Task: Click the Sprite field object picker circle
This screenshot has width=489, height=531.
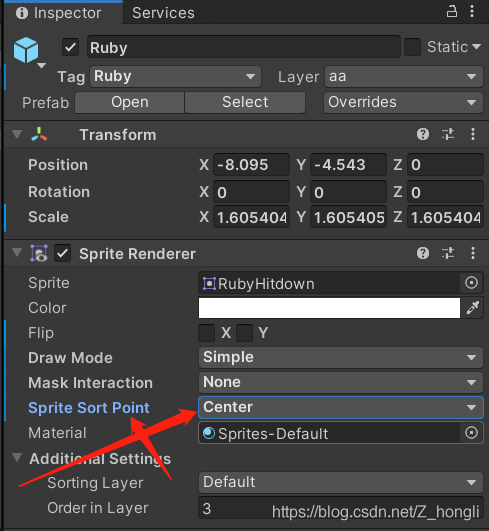Action: pyautogui.click(x=471, y=283)
